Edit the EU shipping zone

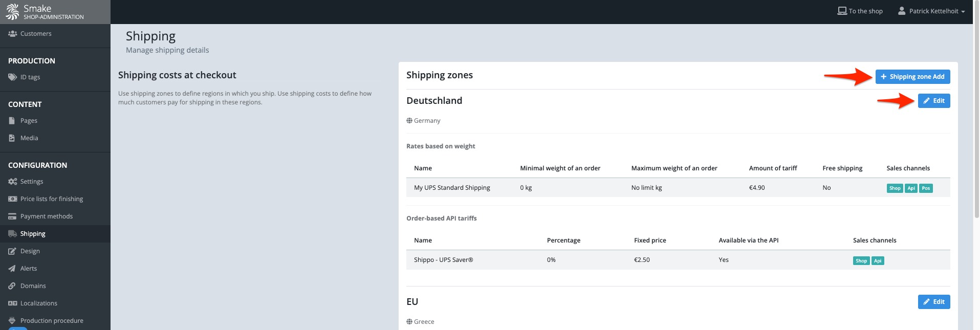click(x=934, y=302)
